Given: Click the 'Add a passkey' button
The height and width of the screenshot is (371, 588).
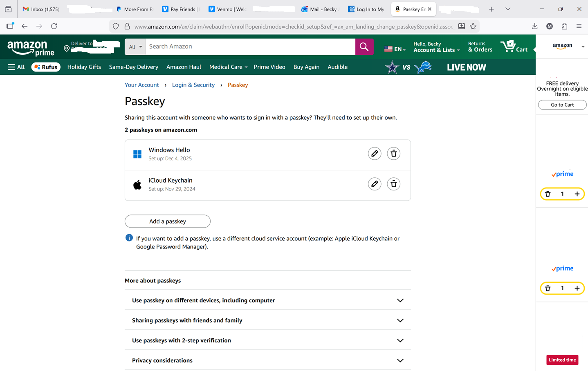Looking at the screenshot, I should [x=167, y=221].
